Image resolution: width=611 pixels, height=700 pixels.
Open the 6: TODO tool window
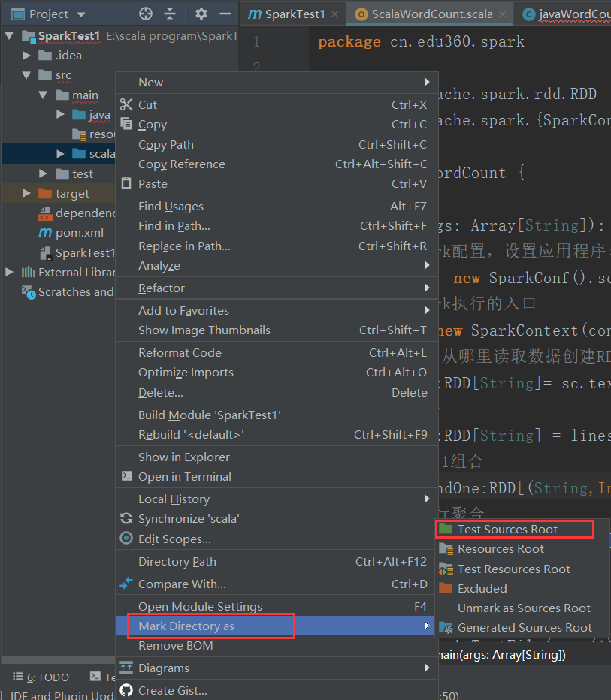coord(40,677)
